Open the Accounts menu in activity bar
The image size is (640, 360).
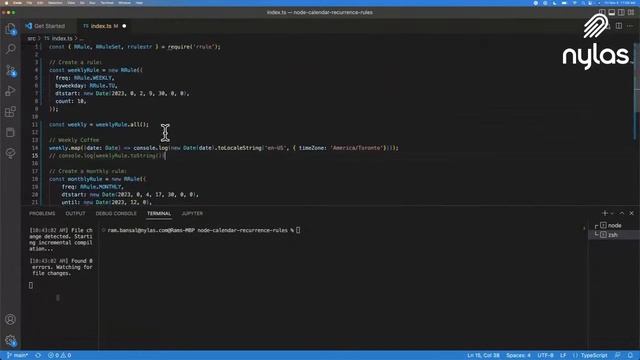11,319
